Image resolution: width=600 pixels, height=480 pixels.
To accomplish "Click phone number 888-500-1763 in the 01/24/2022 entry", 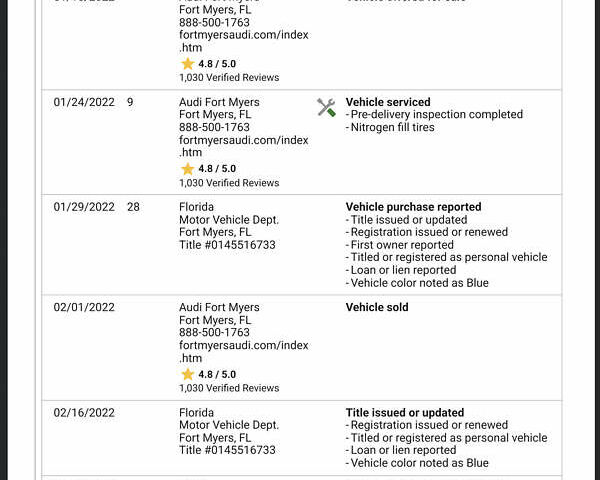I will click(214, 128).
